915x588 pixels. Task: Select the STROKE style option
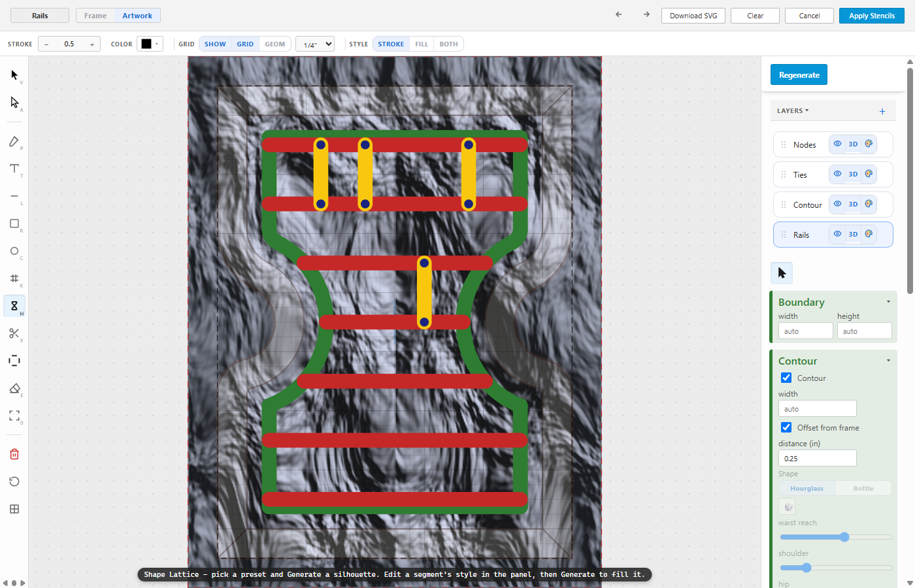(x=391, y=44)
